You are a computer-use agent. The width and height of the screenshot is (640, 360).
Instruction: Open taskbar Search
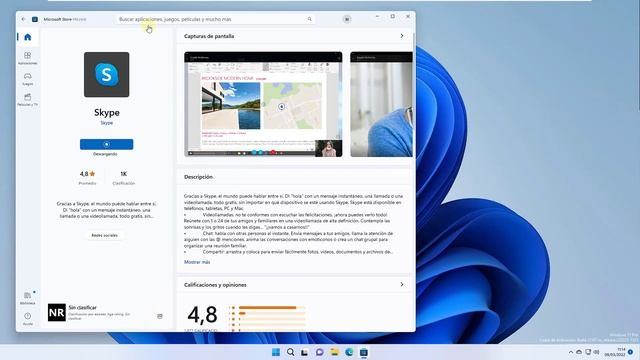pyautogui.click(x=291, y=352)
